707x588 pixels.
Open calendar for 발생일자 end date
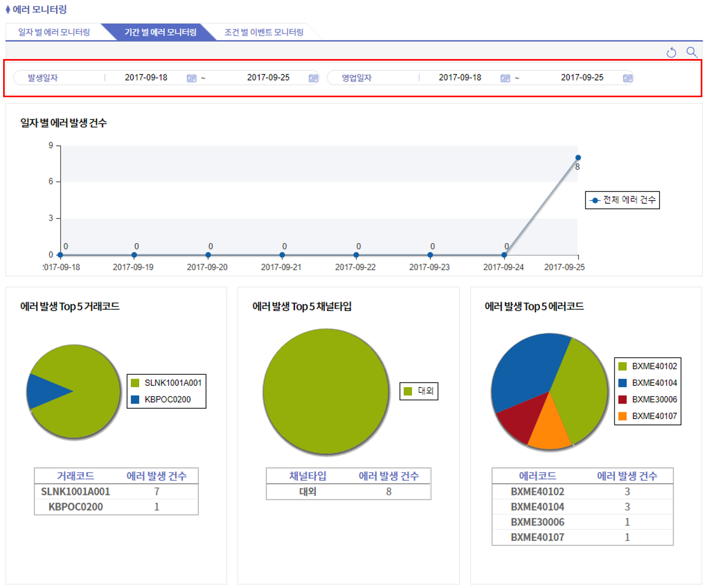click(313, 78)
